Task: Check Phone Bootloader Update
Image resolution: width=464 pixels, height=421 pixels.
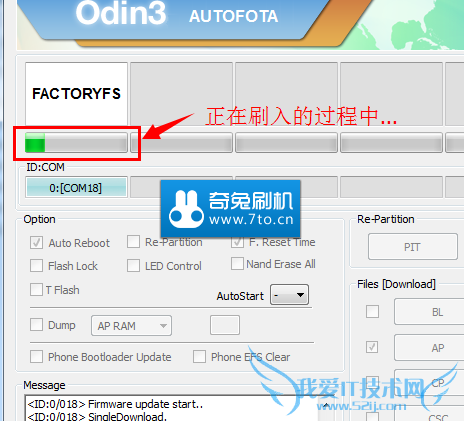Action: (36, 356)
